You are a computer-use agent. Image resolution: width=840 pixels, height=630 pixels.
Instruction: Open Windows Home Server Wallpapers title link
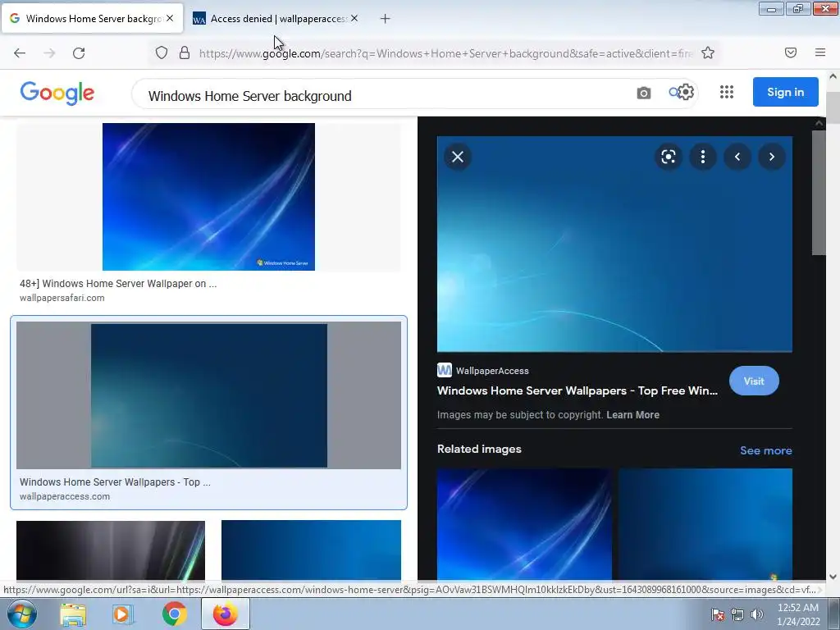point(577,390)
